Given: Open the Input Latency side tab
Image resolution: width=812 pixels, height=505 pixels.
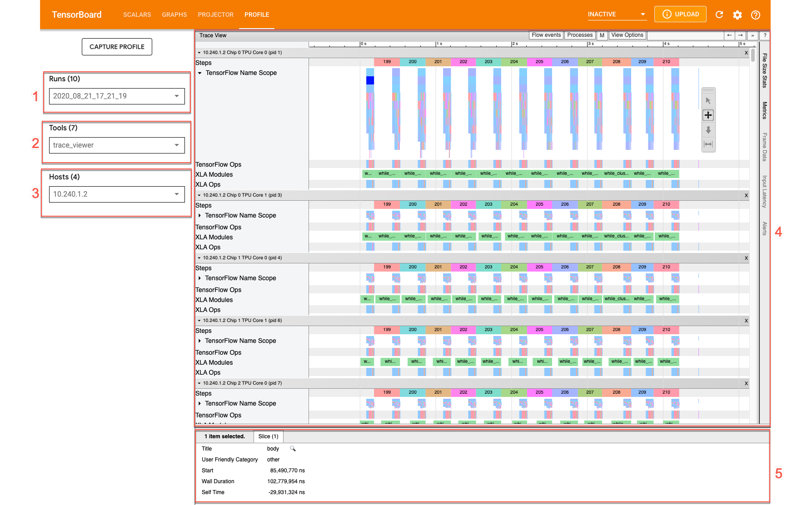Looking at the screenshot, I should point(765,192).
